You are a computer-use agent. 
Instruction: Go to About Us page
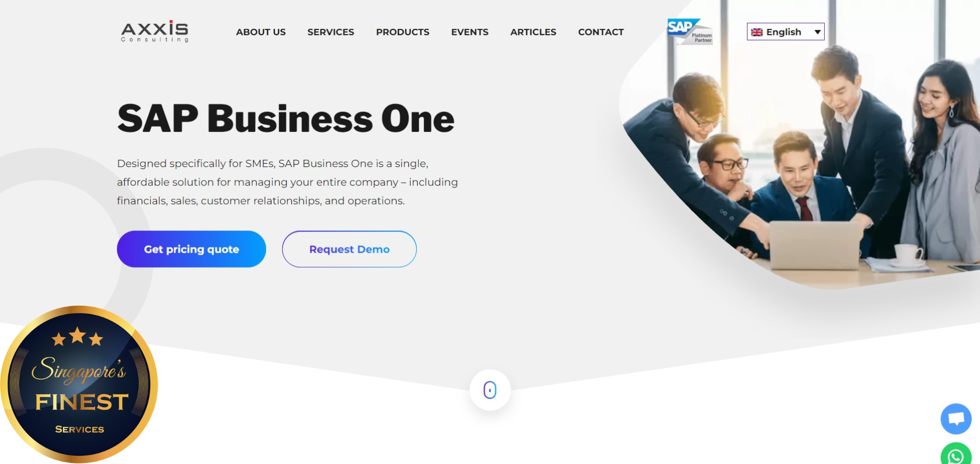point(260,32)
